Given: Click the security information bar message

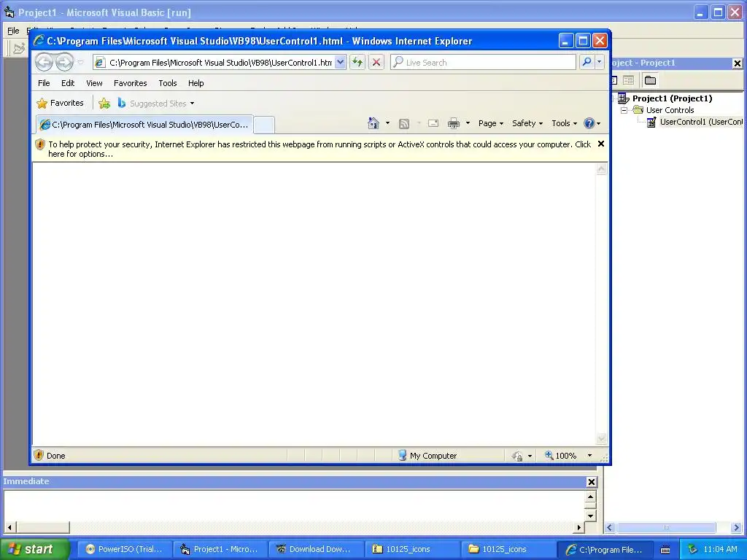Looking at the screenshot, I should pyautogui.click(x=320, y=149).
